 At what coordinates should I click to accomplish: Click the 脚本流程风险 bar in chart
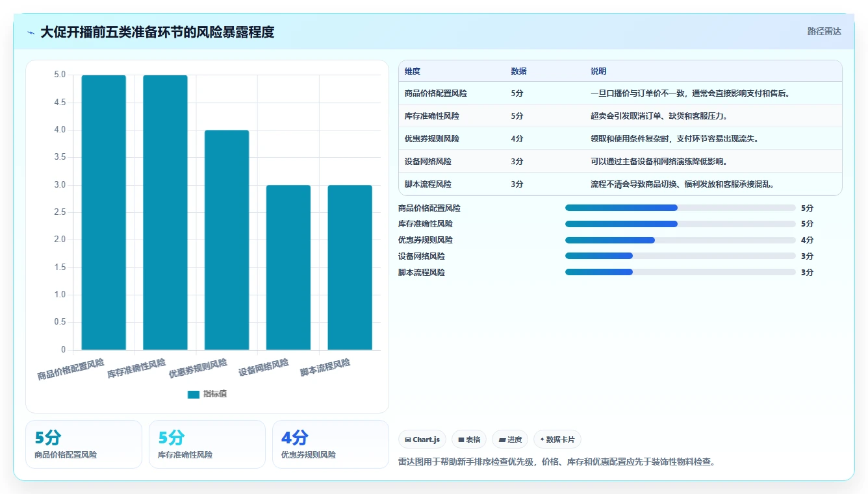tap(350, 267)
